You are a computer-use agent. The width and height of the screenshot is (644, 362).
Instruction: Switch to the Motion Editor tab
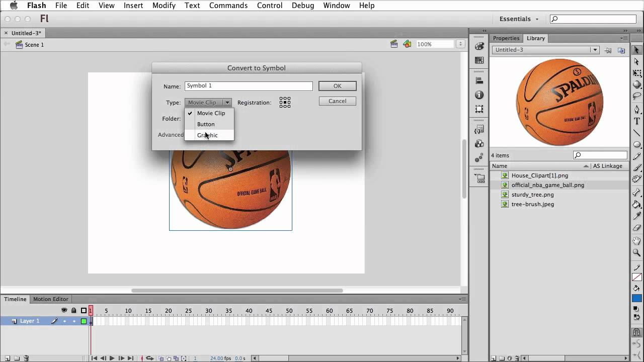tap(51, 299)
